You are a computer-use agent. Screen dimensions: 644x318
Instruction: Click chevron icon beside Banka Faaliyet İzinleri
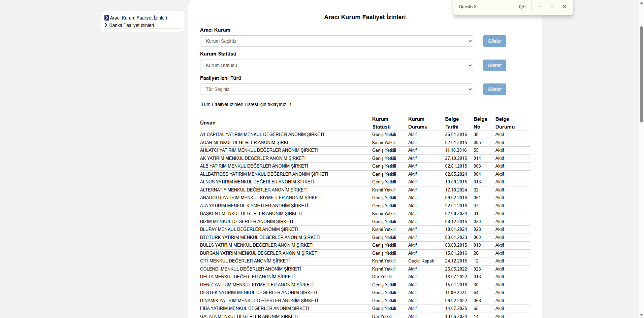pyautogui.click(x=106, y=25)
